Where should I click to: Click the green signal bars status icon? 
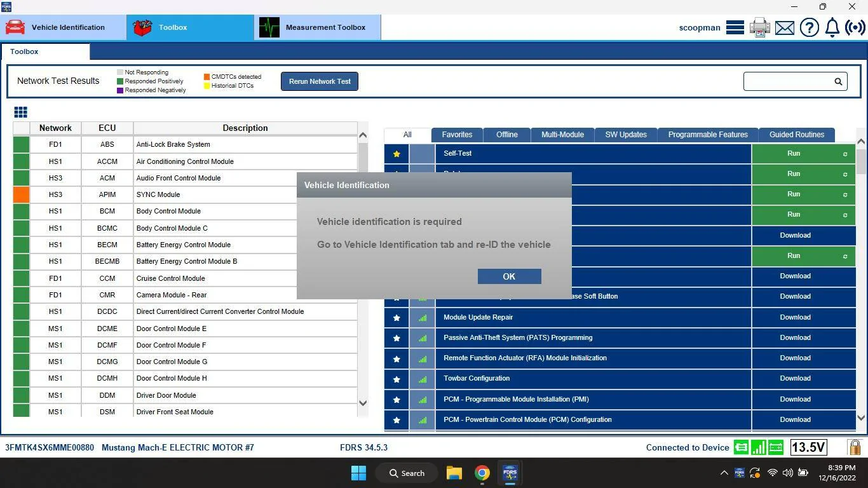[758, 447]
